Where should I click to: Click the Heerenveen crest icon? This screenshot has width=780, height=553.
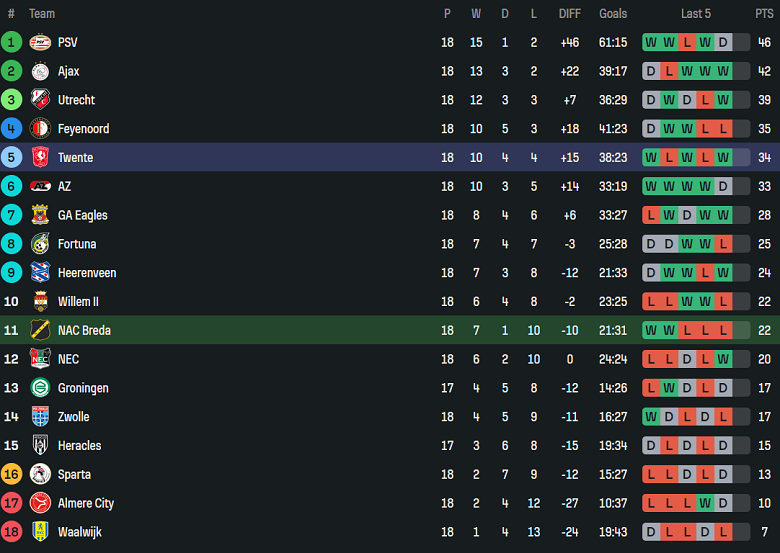tap(40, 273)
